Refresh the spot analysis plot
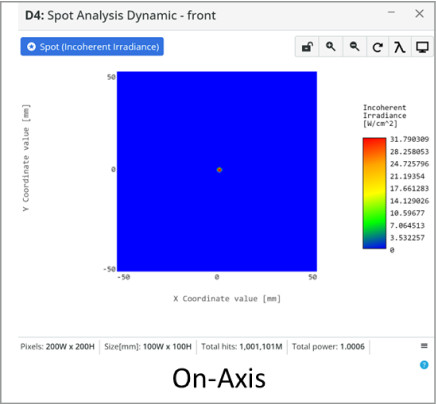Image resolution: width=436 pixels, height=404 pixels. click(377, 47)
